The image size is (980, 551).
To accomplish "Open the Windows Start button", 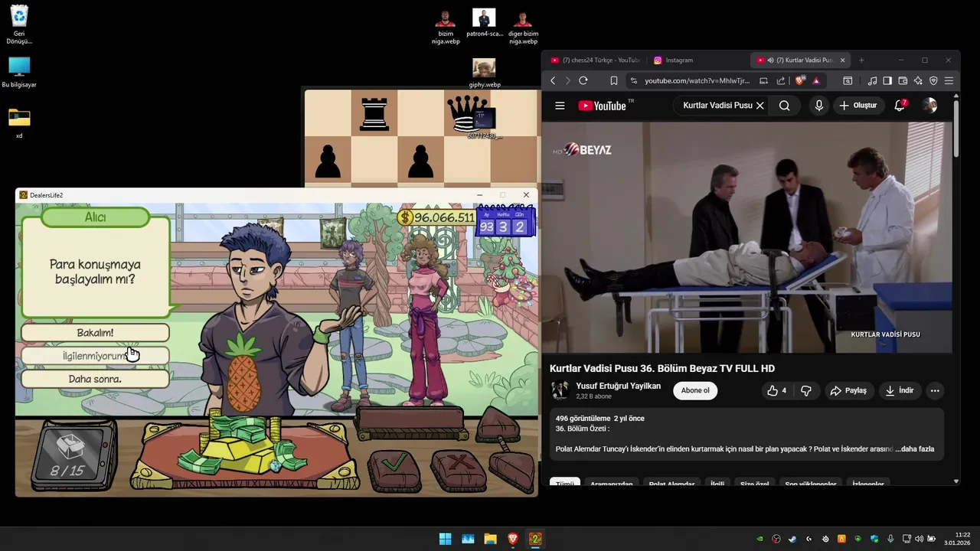I will [445, 539].
